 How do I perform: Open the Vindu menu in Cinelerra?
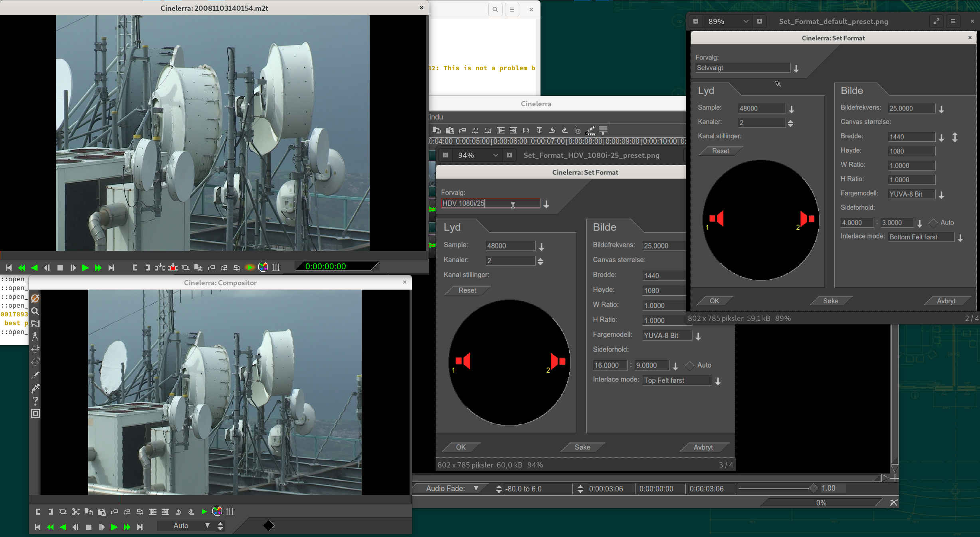coord(436,117)
